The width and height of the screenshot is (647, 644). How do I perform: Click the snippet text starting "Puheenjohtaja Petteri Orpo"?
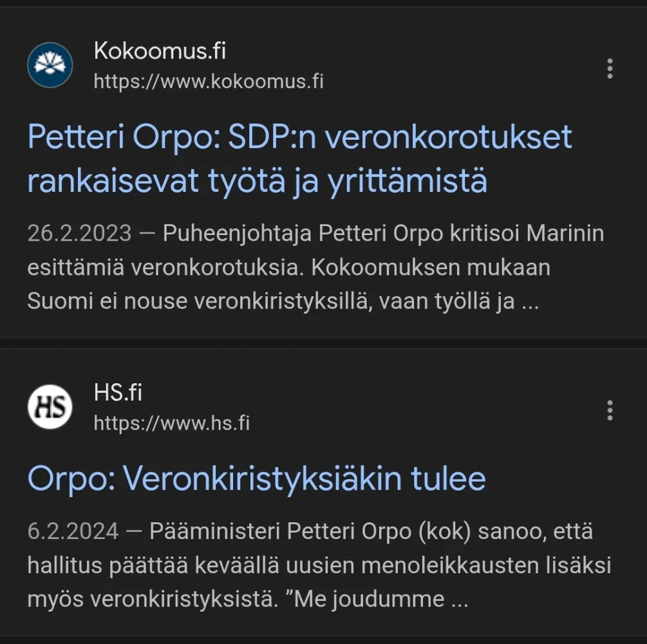[322, 233]
